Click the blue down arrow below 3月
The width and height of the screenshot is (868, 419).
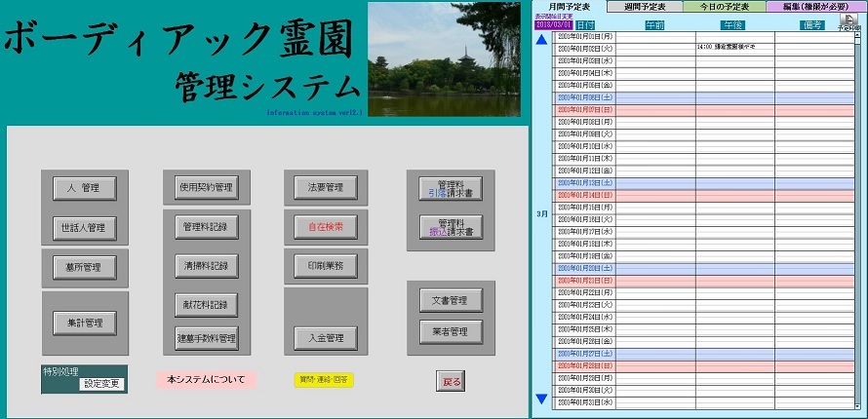coord(541,399)
